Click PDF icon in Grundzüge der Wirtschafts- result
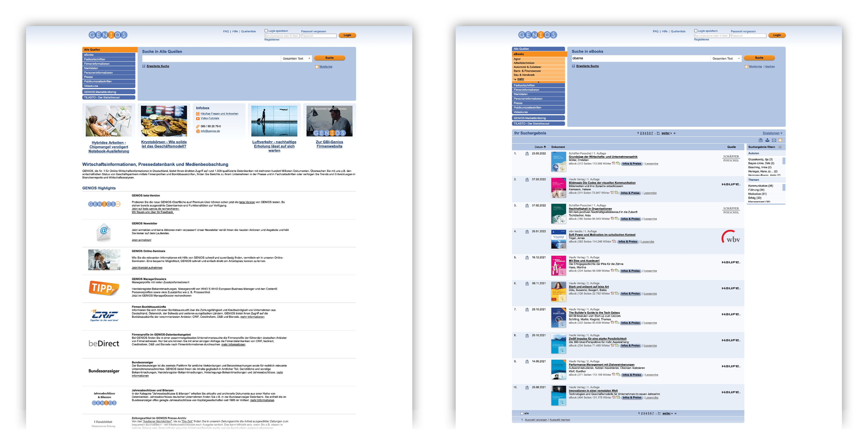The height and width of the screenshot is (434, 868). coord(614,163)
